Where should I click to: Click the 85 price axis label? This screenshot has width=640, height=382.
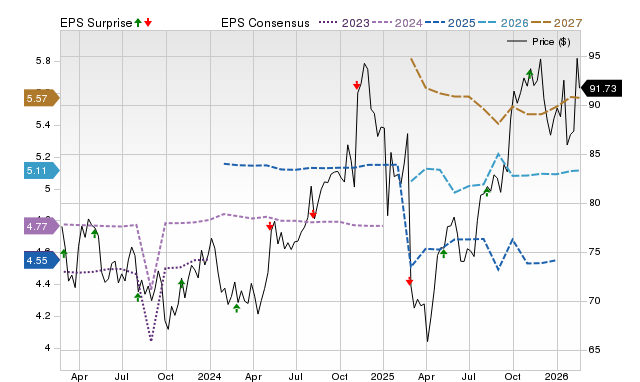594,154
